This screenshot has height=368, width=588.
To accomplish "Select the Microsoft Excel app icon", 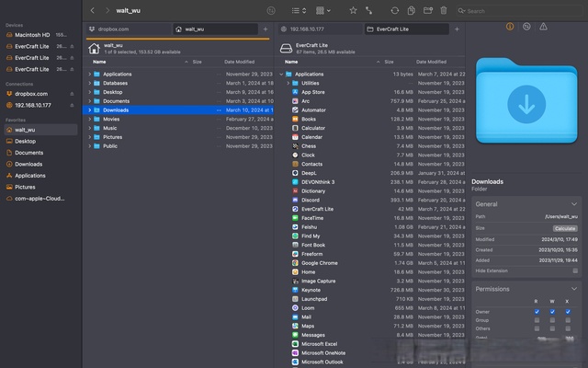I will coord(295,344).
